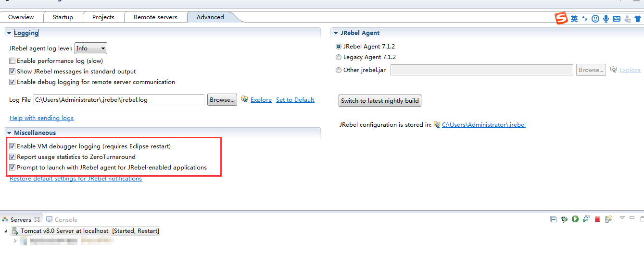Open the Sogou emoji smiley panel

[595, 19]
